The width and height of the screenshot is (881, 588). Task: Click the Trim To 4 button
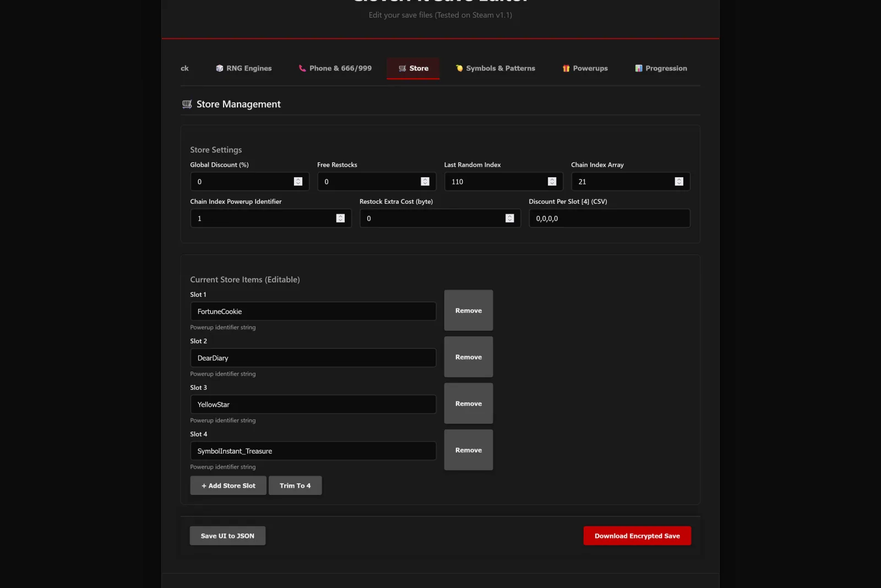click(x=295, y=486)
